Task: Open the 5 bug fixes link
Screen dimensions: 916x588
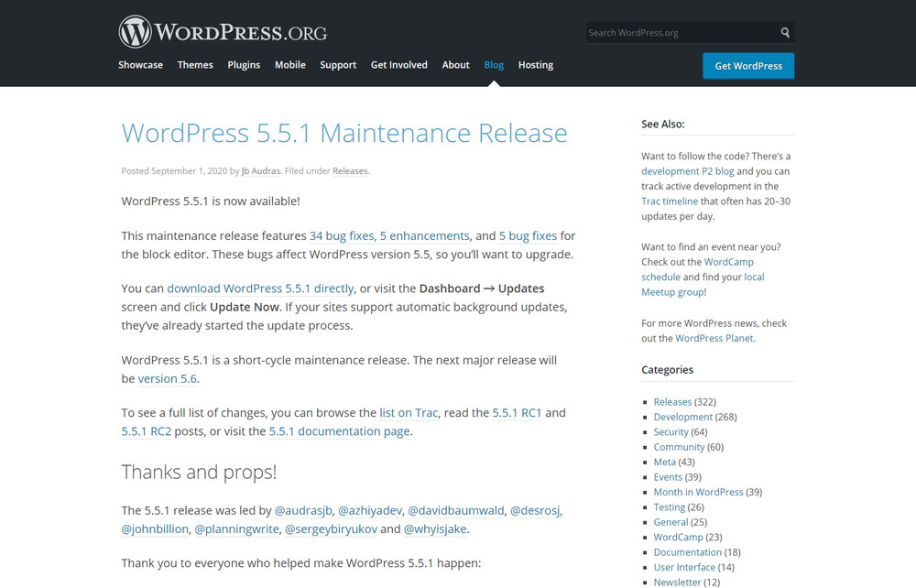Action: 528,236
